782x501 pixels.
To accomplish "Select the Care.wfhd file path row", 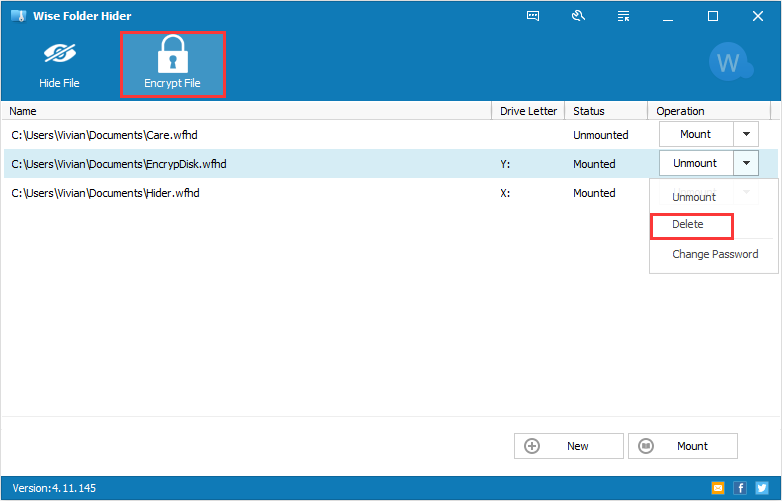I will click(x=104, y=135).
